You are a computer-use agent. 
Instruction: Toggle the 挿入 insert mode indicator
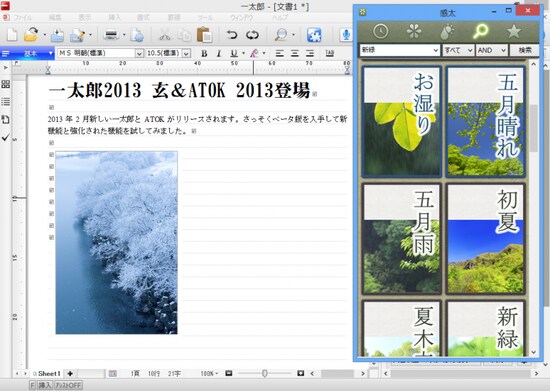coord(45,385)
